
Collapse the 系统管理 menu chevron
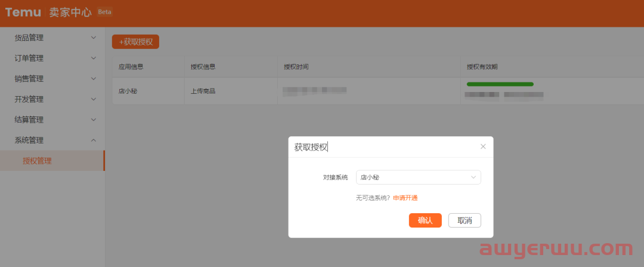tap(94, 140)
